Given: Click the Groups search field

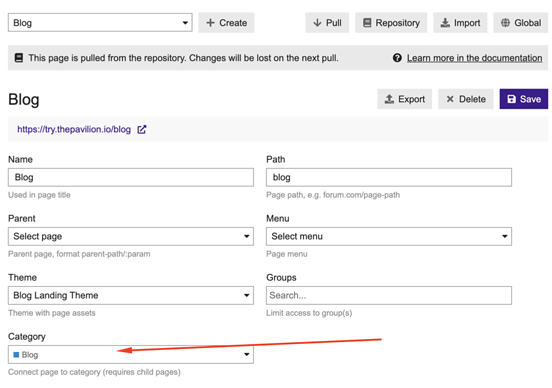Looking at the screenshot, I should coord(389,295).
